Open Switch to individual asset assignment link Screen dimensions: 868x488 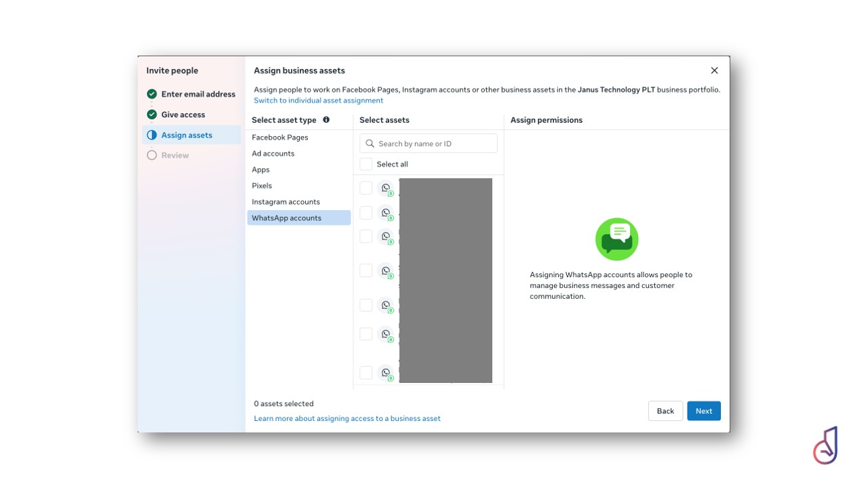pos(319,100)
